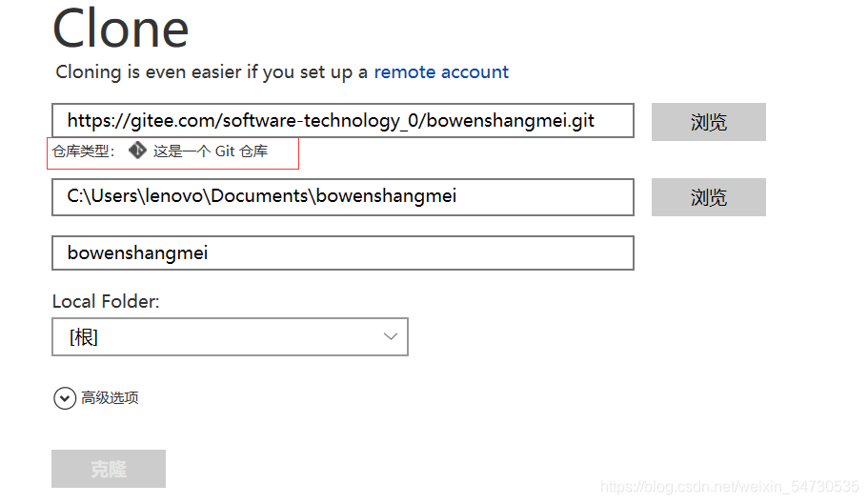The image size is (868, 504).
Task: Expand the 高级选项 advanced options chevron
Action: pyautogui.click(x=65, y=398)
